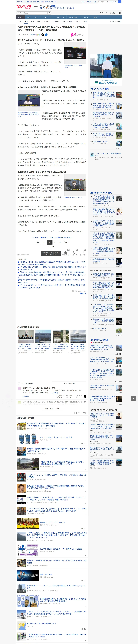
Task: Open the エンタメ category
Action: [x=47, y=21]
